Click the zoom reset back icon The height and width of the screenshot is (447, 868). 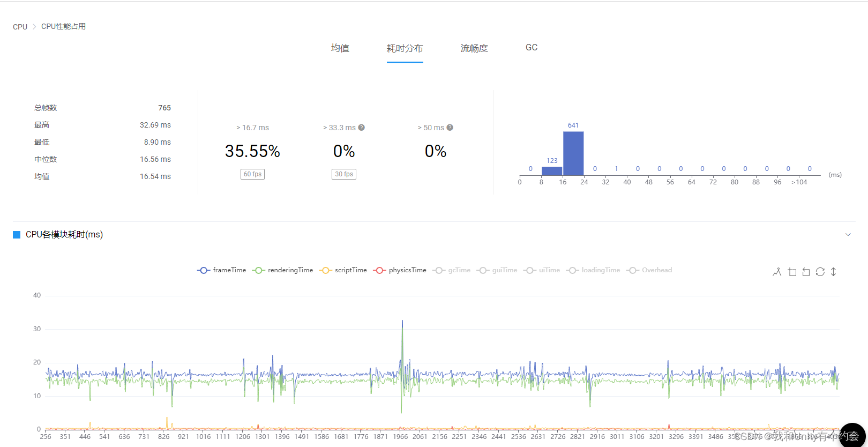click(x=806, y=272)
